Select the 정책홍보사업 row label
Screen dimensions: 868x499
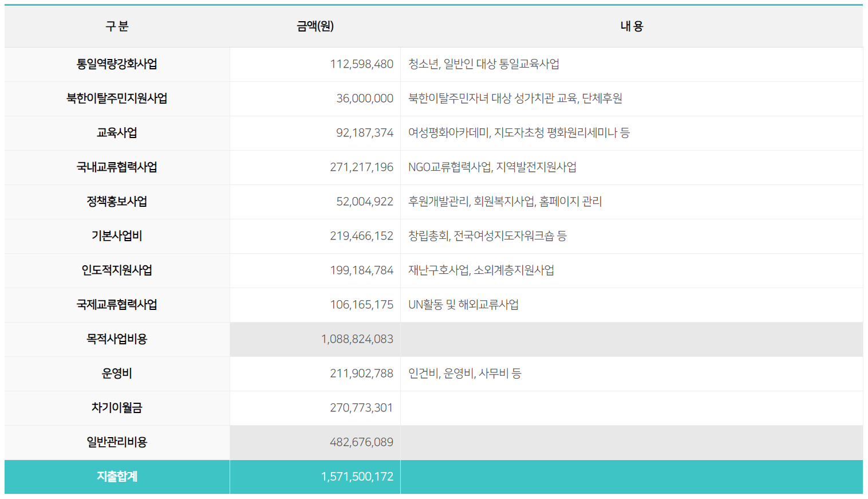[117, 202]
